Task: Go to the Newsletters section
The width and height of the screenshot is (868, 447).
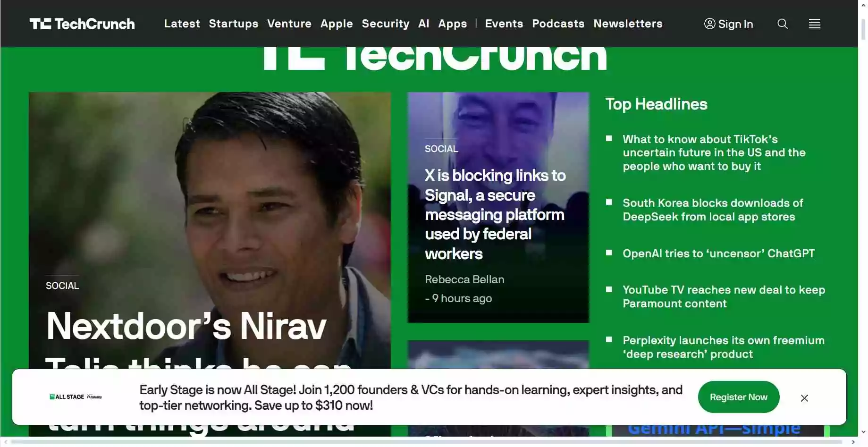Action: (628, 24)
